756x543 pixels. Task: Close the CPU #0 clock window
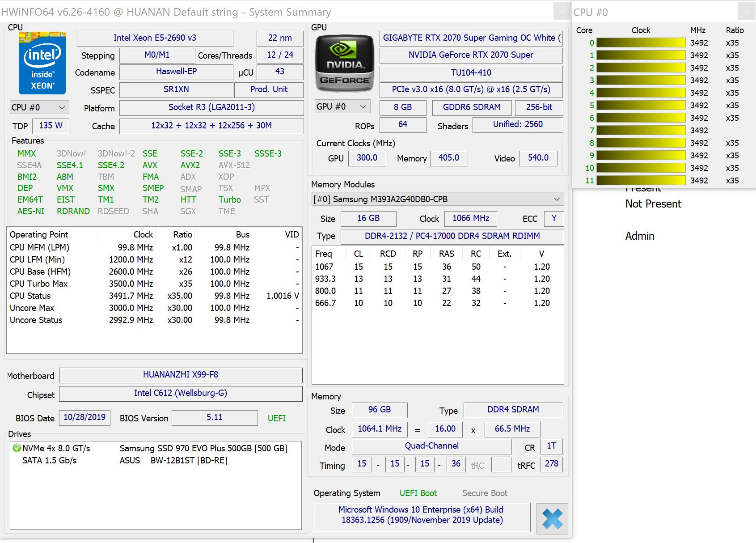[747, 11]
